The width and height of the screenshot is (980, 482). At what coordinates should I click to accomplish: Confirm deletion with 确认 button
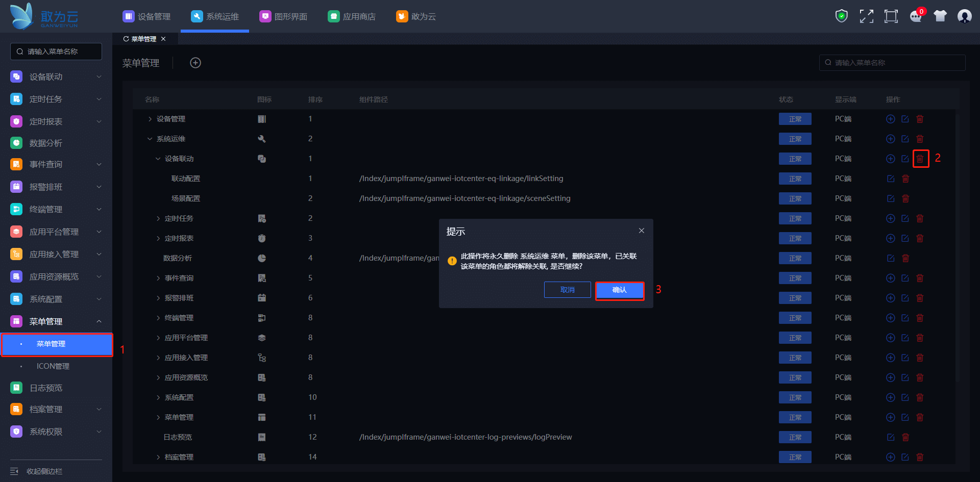(x=619, y=290)
